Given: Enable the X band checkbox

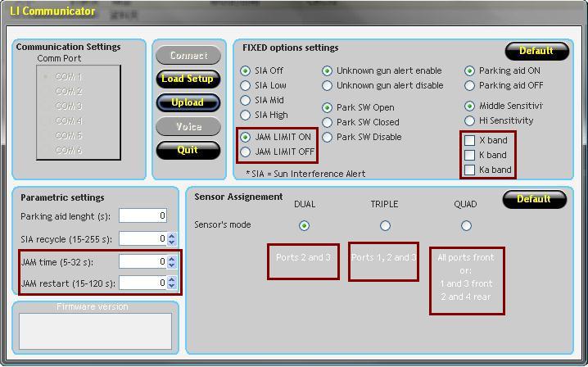Looking at the screenshot, I should (470, 140).
